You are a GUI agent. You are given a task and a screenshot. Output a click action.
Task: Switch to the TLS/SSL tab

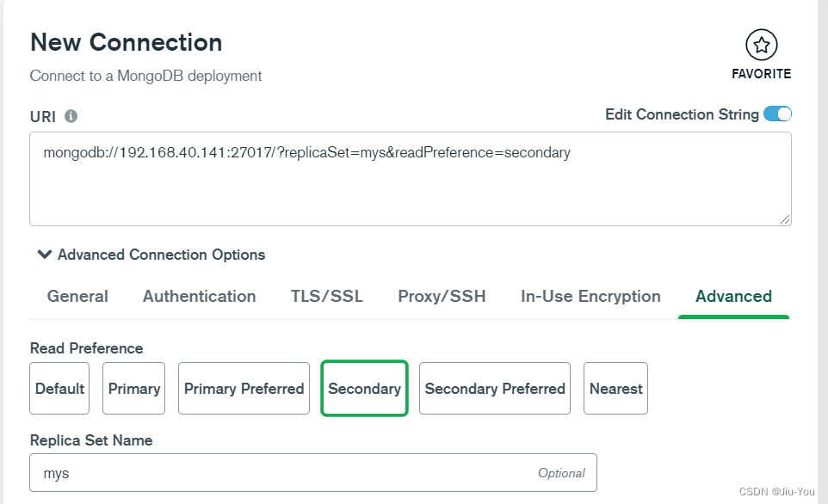pyautogui.click(x=327, y=297)
